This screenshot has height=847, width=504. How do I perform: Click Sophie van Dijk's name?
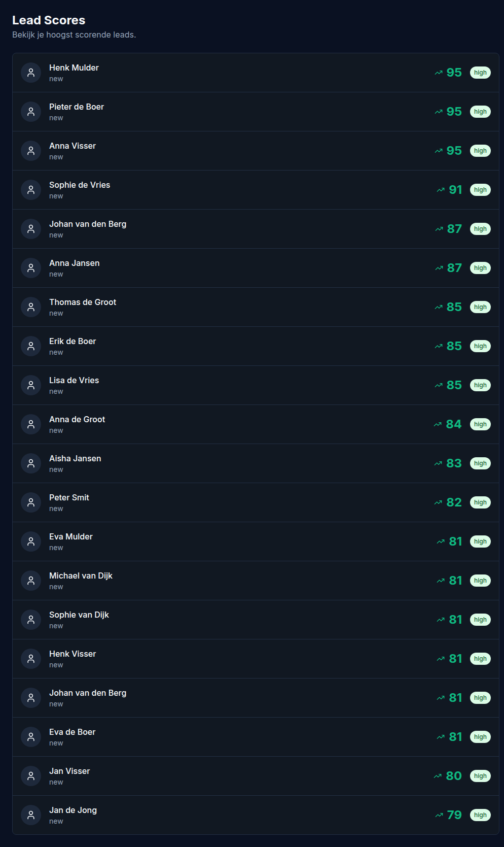79,615
